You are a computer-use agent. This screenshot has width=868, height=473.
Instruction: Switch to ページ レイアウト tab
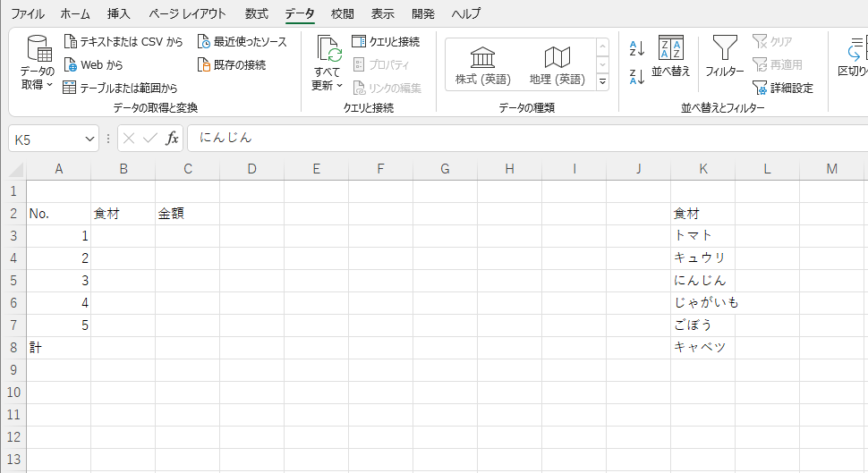point(188,13)
